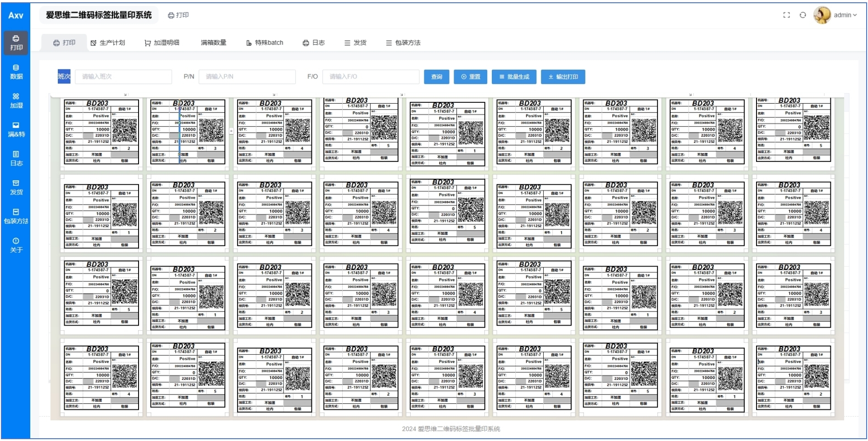Click the highlighted 班次 label
This screenshot has width=868, height=441.
point(64,77)
